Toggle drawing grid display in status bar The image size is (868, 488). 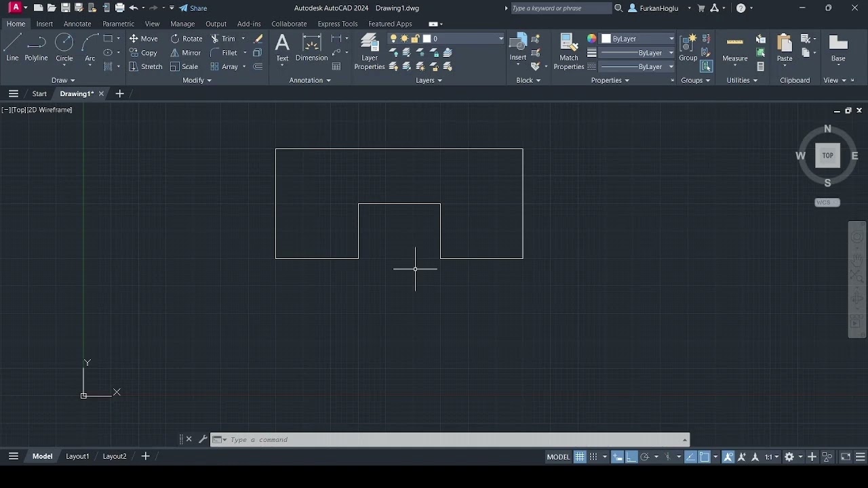tap(580, 457)
